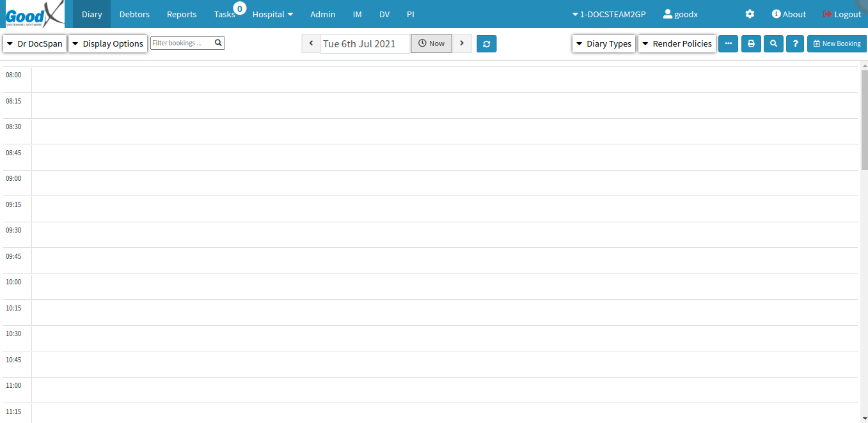Open the Render Policies dropdown
The height and width of the screenshot is (423, 868).
(677, 43)
